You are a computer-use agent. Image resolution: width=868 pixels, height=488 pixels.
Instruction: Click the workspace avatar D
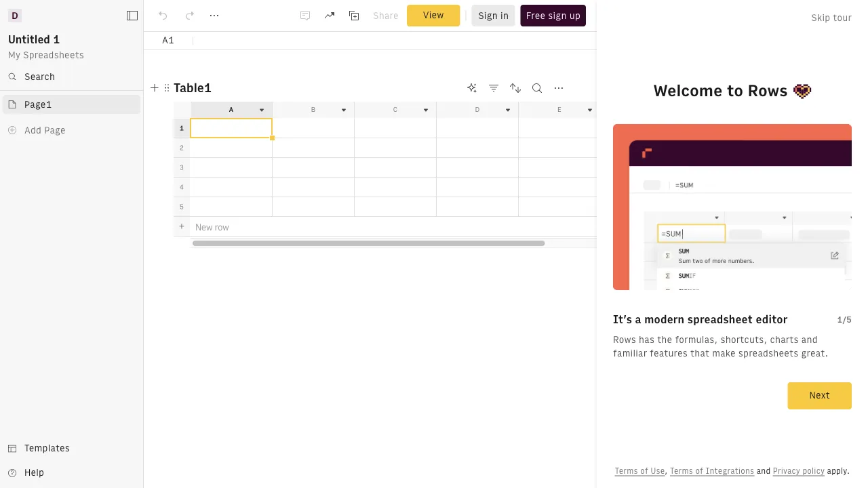[x=15, y=16]
